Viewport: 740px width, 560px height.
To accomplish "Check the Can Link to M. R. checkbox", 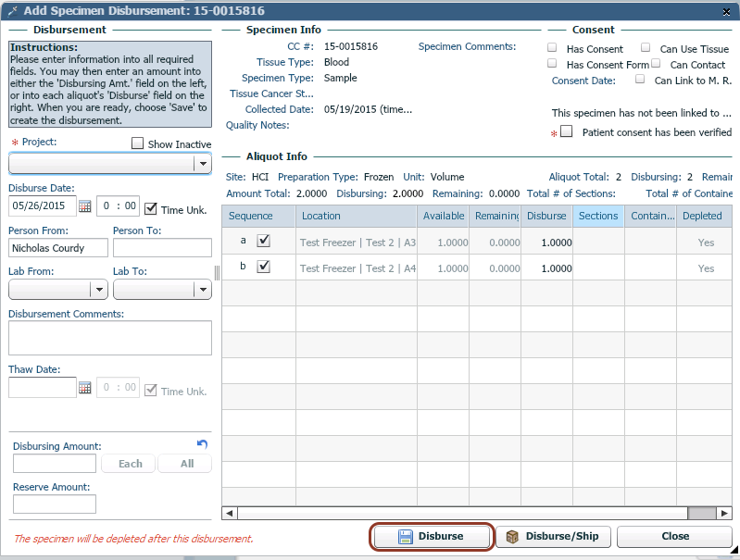I will click(x=640, y=79).
